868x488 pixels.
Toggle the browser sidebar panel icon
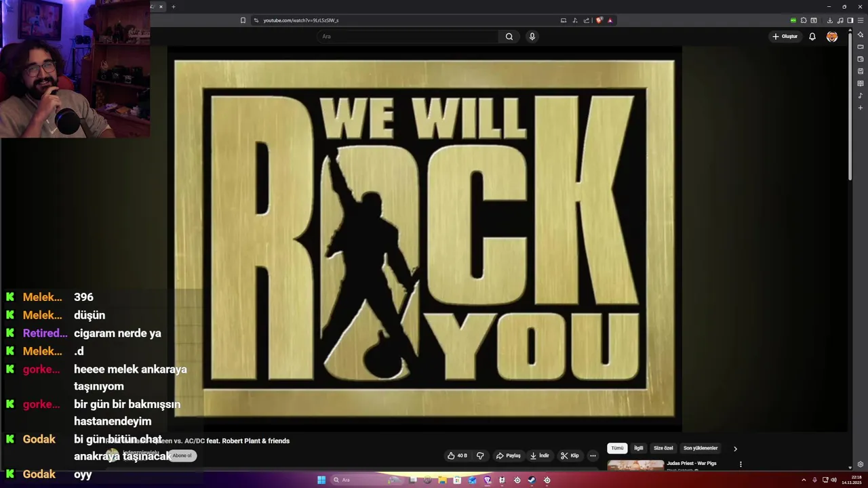(850, 20)
